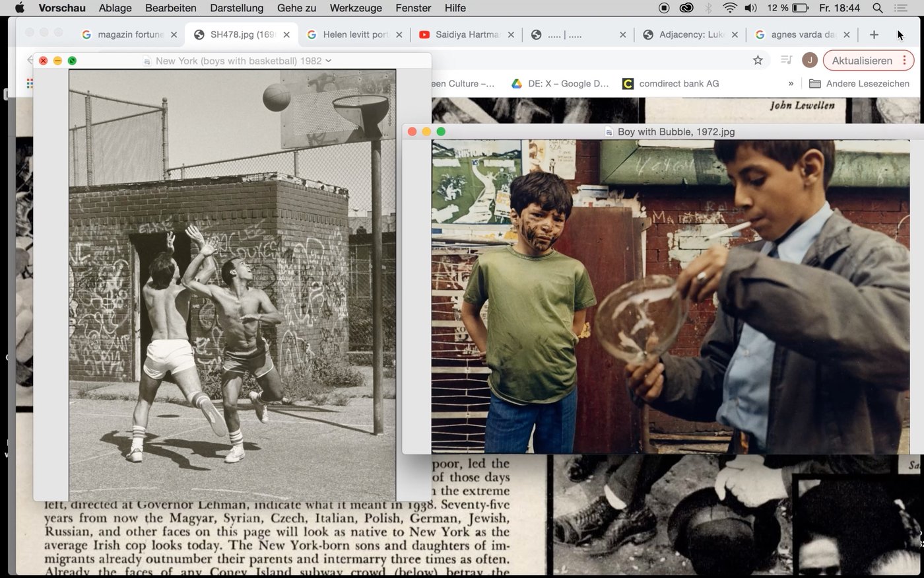Image resolution: width=924 pixels, height=578 pixels.
Task: Open the Werkzeuge menu
Action: point(356,8)
